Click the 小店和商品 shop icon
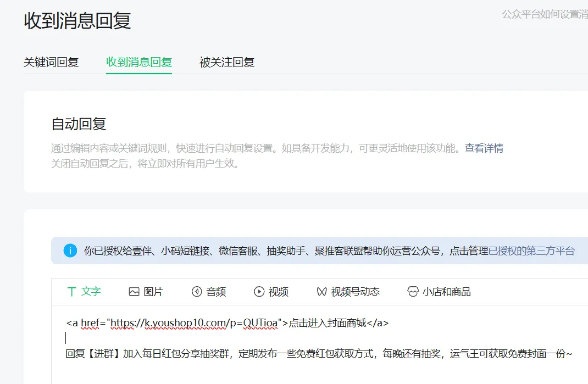The image size is (588, 384). tap(413, 291)
